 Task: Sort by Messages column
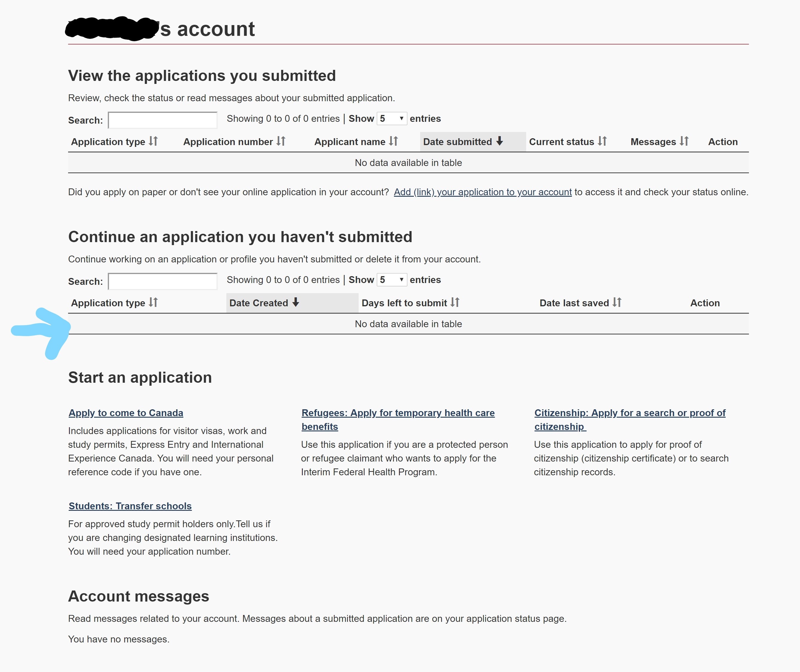point(659,142)
